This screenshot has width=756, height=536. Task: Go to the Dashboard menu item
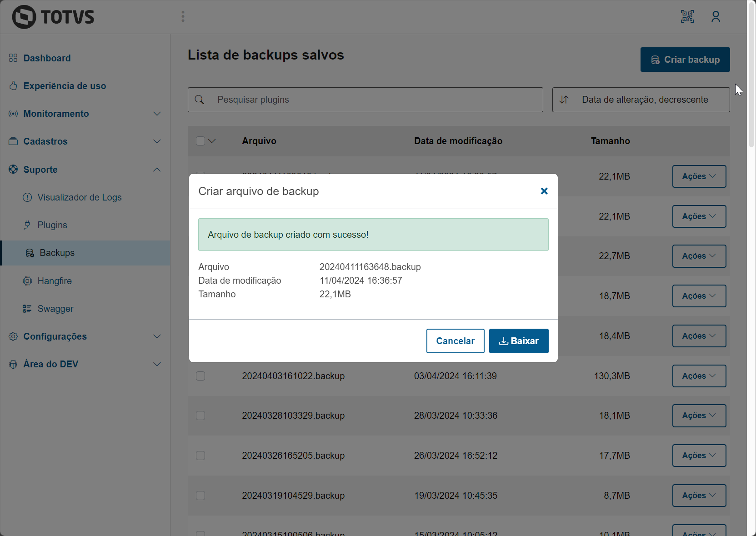coord(47,58)
